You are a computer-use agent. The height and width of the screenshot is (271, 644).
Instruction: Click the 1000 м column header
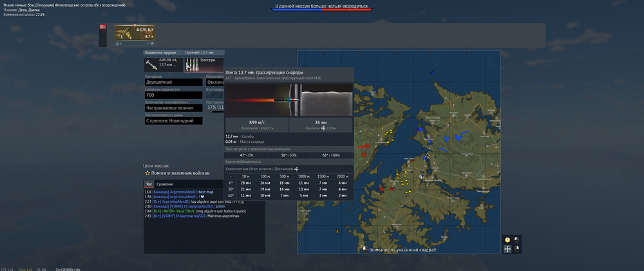(303, 176)
